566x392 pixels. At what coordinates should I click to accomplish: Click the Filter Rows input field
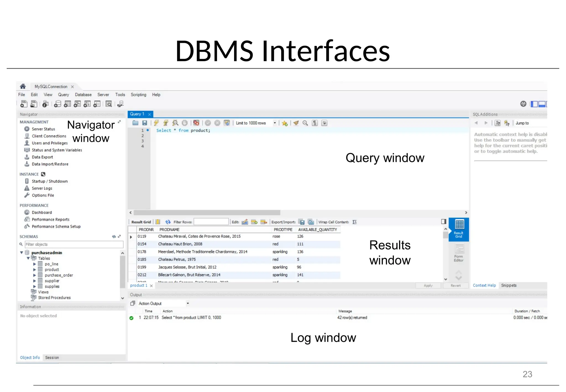tap(211, 222)
